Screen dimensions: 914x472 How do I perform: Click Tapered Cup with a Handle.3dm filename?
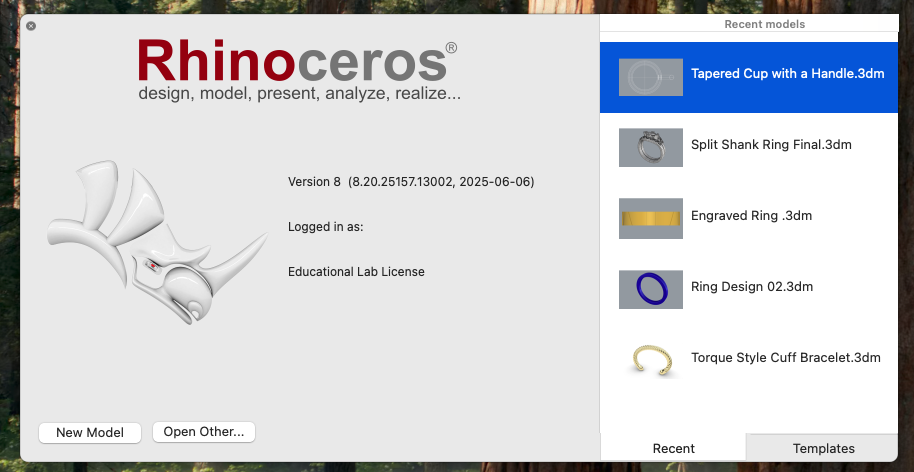pos(788,74)
